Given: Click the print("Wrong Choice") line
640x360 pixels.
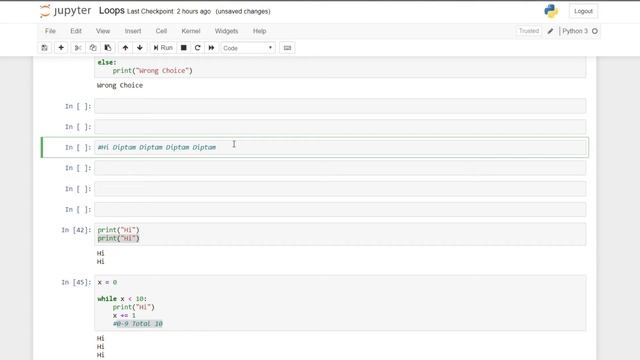Looking at the screenshot, I should [x=153, y=71].
